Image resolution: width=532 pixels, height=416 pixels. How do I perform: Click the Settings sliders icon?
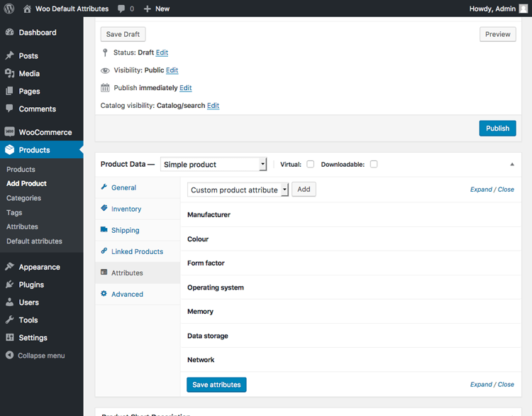point(10,337)
